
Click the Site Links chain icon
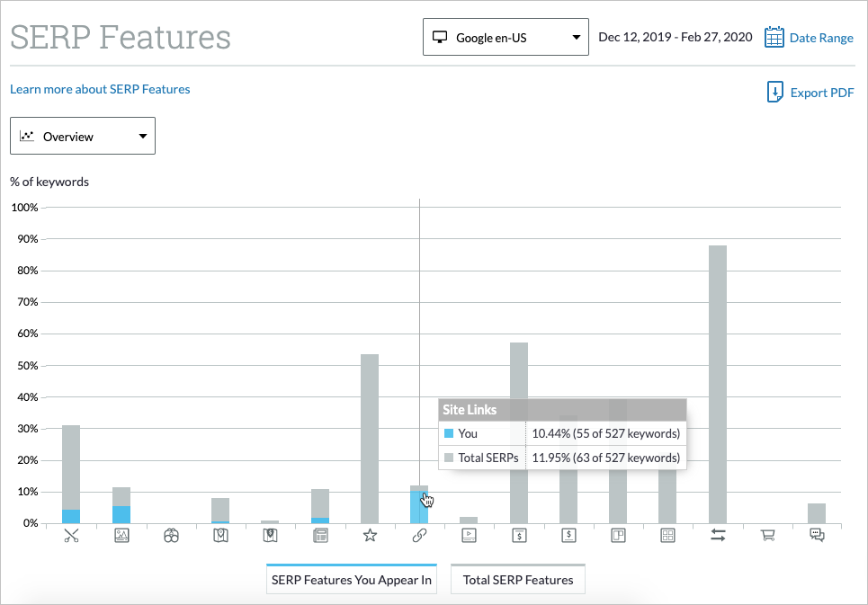coord(419,535)
